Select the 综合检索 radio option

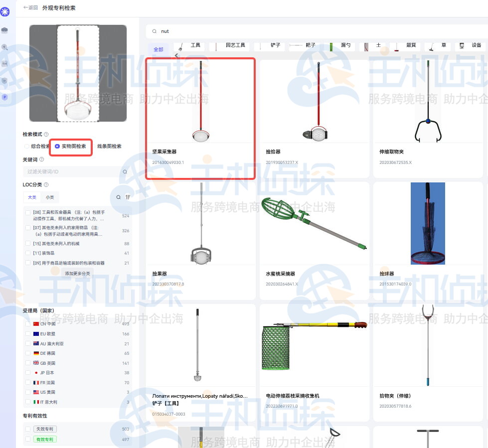click(x=27, y=147)
